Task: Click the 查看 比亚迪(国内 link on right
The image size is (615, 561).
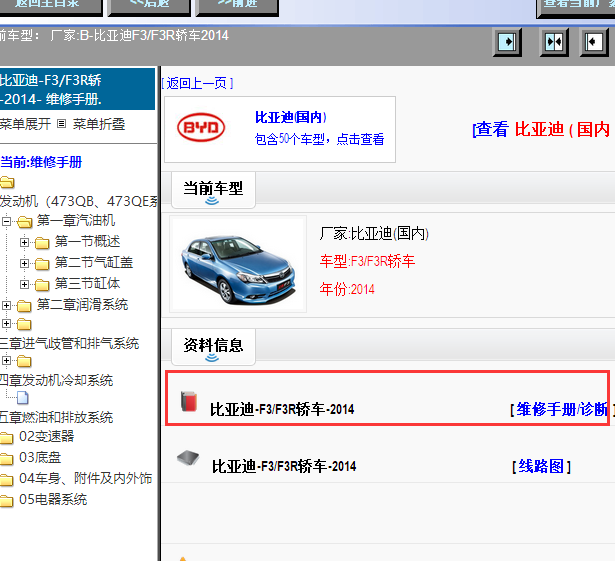Action: click(x=542, y=129)
